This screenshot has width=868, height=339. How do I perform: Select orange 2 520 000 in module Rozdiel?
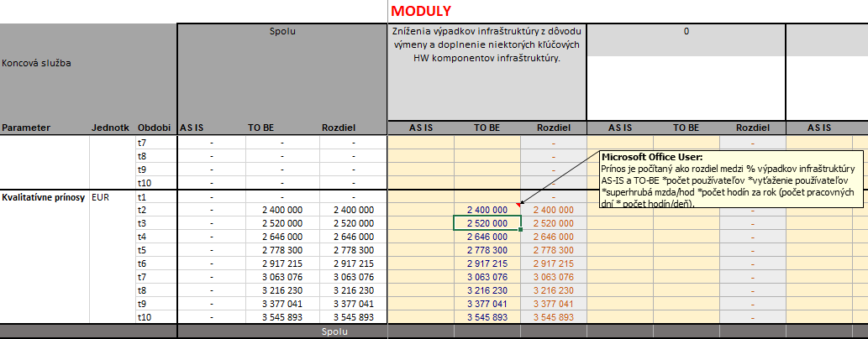click(x=554, y=223)
